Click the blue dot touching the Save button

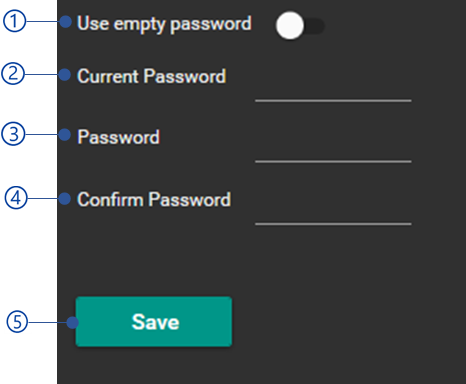72,323
